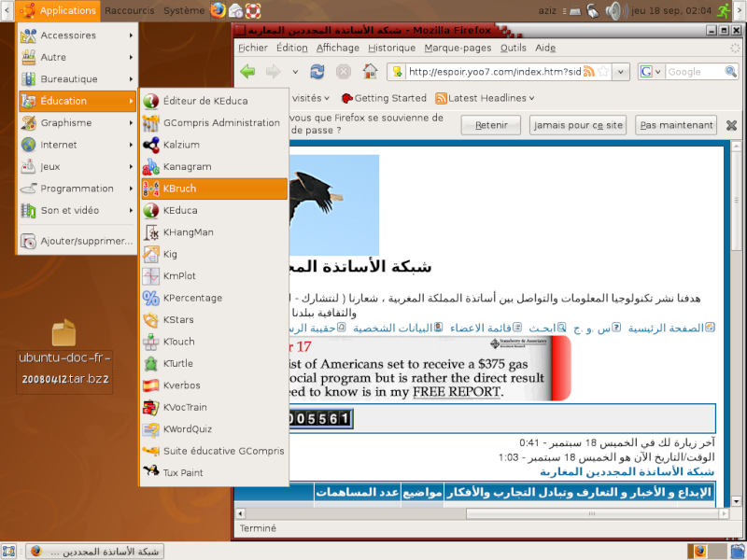
Task: Click the KTurtle green turtle icon
Action: point(151,364)
